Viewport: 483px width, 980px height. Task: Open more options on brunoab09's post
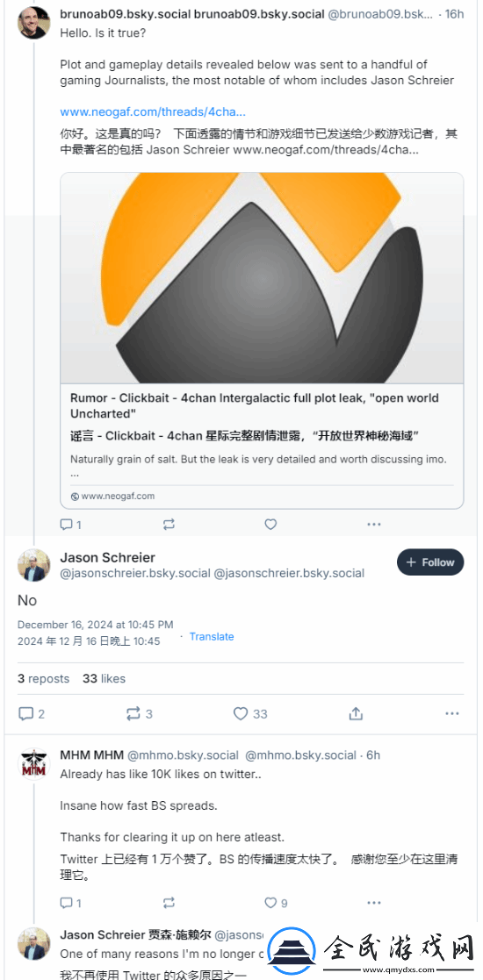[374, 525]
